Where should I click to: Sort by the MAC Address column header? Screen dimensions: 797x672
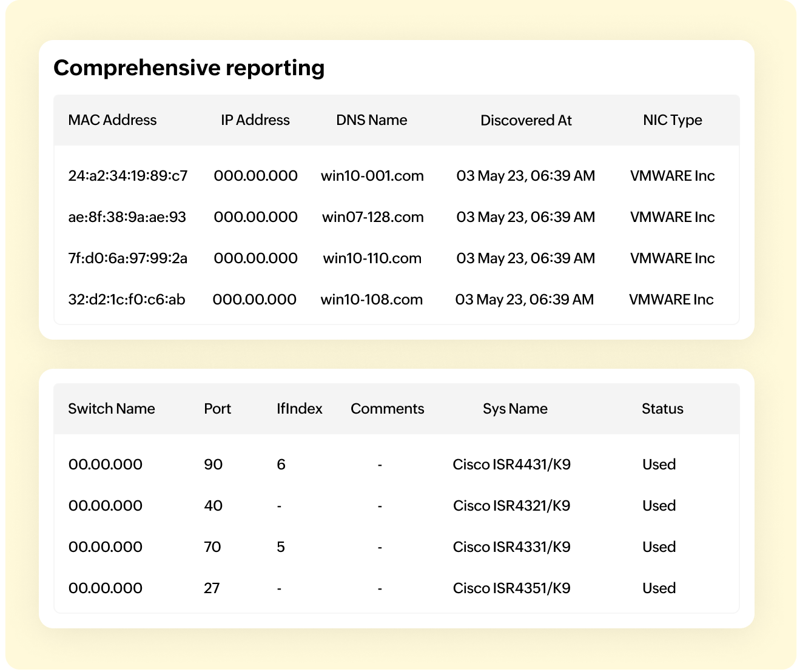[112, 120]
